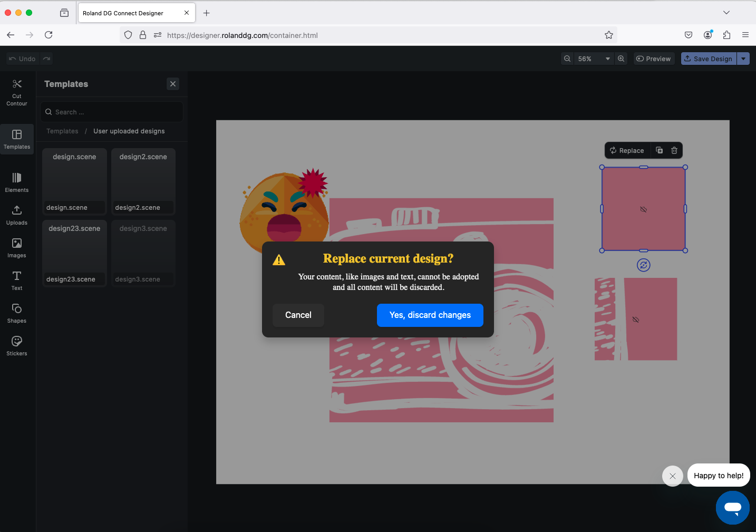Confirm Yes, discard changes
The image size is (756, 532).
point(430,315)
